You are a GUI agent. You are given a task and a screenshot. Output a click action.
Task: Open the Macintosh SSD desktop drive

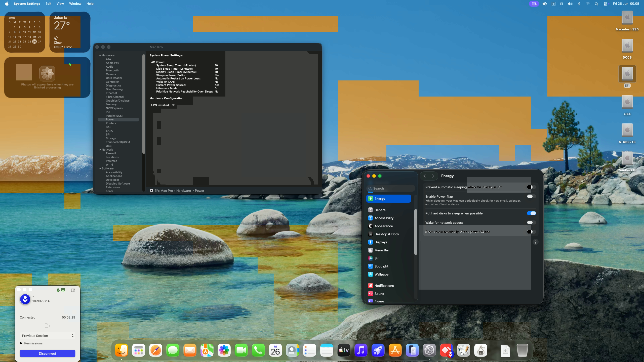pyautogui.click(x=627, y=21)
